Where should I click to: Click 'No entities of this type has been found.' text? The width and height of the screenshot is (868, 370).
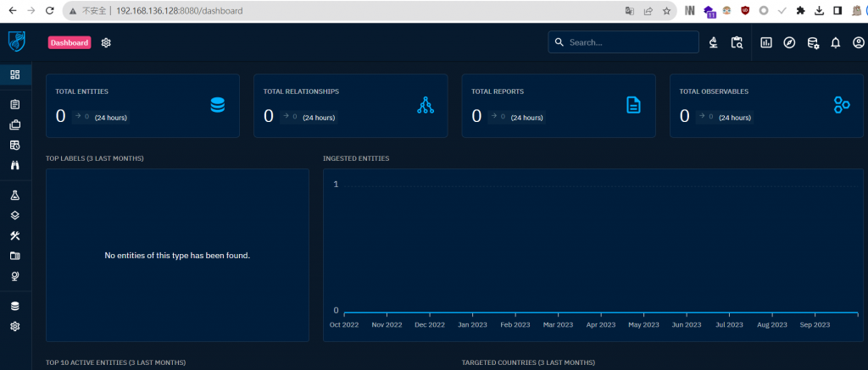pyautogui.click(x=177, y=256)
